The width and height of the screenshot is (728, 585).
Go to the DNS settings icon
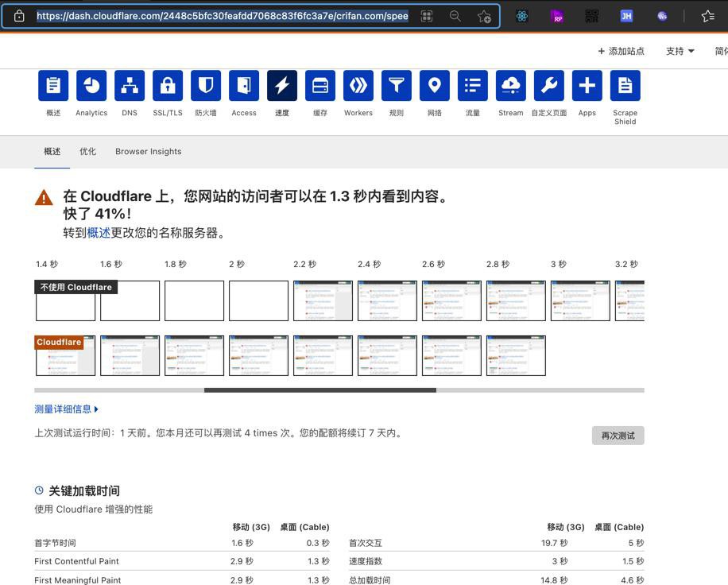coord(130,85)
